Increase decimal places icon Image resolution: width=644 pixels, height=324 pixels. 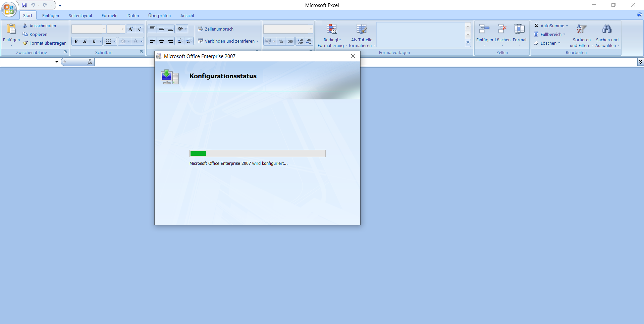click(300, 41)
